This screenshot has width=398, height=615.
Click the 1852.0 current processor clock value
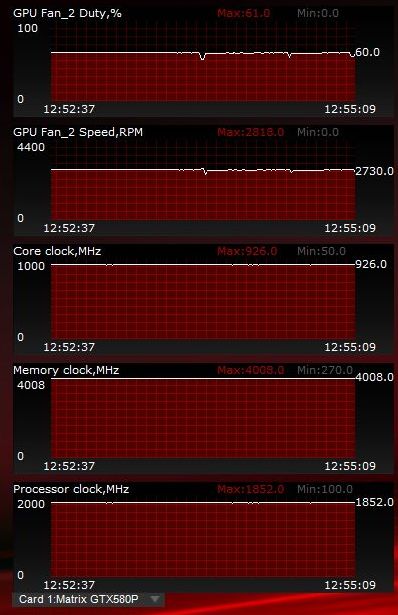[x=374, y=502]
